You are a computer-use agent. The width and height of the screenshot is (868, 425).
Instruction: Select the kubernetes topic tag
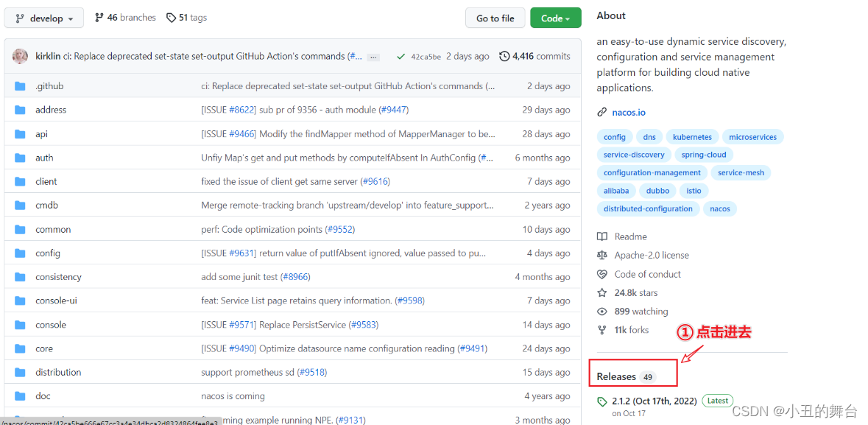pyautogui.click(x=692, y=137)
